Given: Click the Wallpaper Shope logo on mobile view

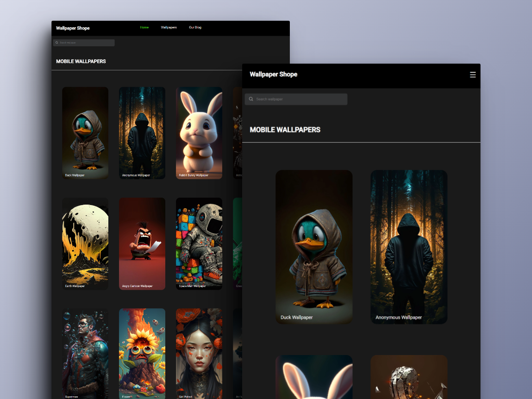Looking at the screenshot, I should click(x=273, y=74).
